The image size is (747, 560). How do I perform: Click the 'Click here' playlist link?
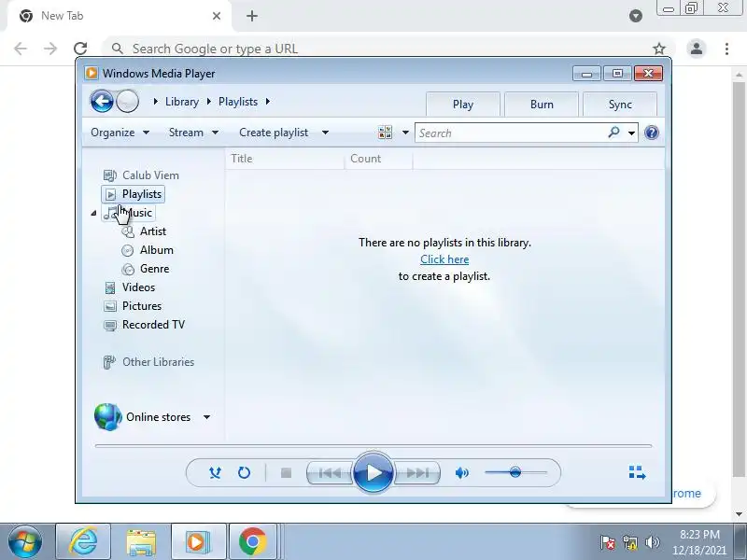coord(444,259)
